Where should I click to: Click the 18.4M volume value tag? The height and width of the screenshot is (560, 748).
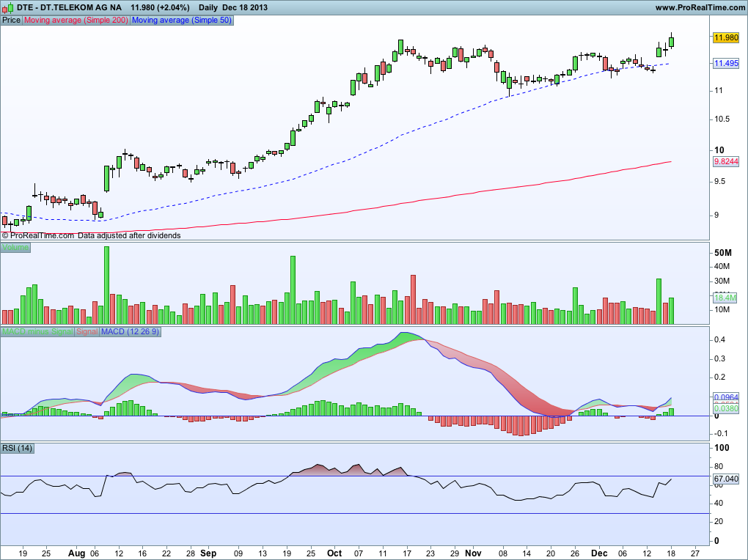coord(725,298)
